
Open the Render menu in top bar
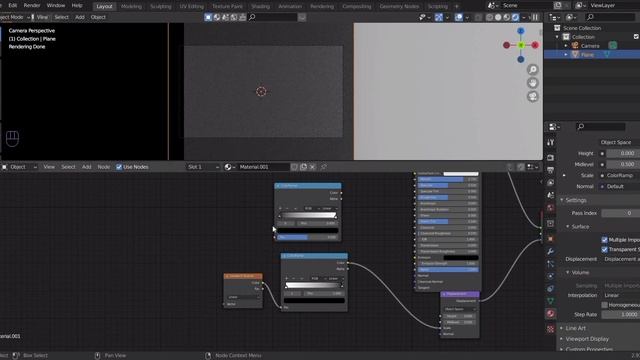coord(32,6)
